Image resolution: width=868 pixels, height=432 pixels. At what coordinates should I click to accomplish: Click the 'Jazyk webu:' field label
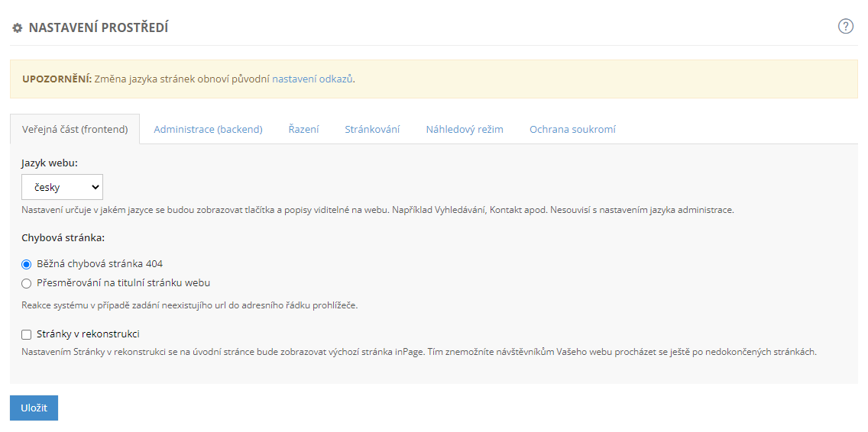[50, 163]
